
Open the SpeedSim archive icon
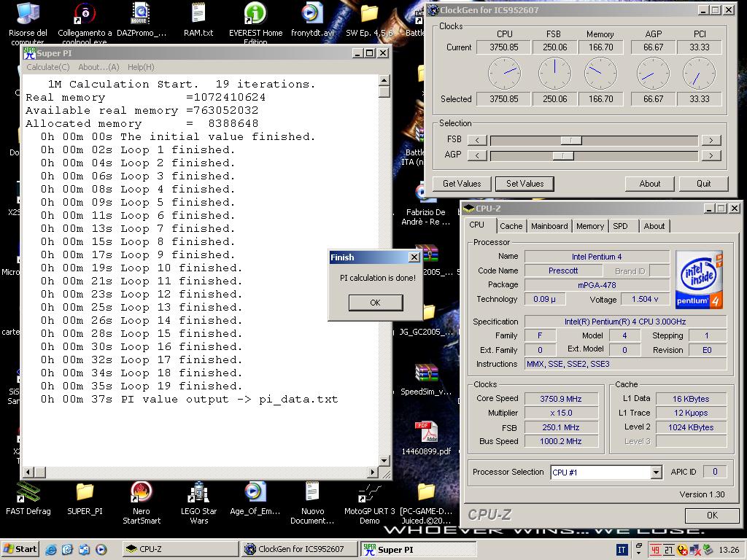426,373
